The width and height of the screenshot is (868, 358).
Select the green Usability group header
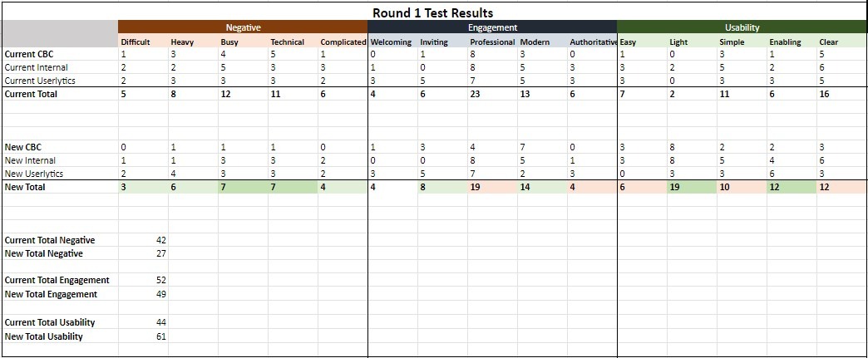[742, 27]
